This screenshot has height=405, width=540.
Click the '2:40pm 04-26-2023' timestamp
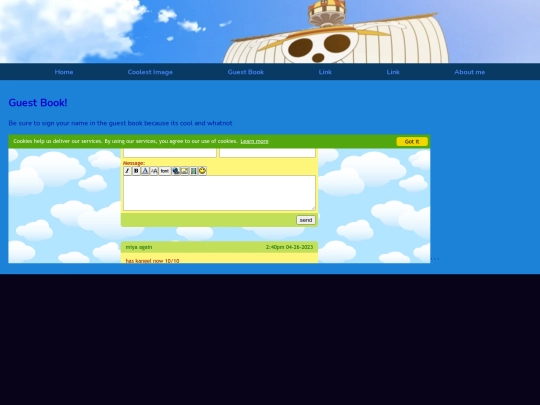coord(289,247)
